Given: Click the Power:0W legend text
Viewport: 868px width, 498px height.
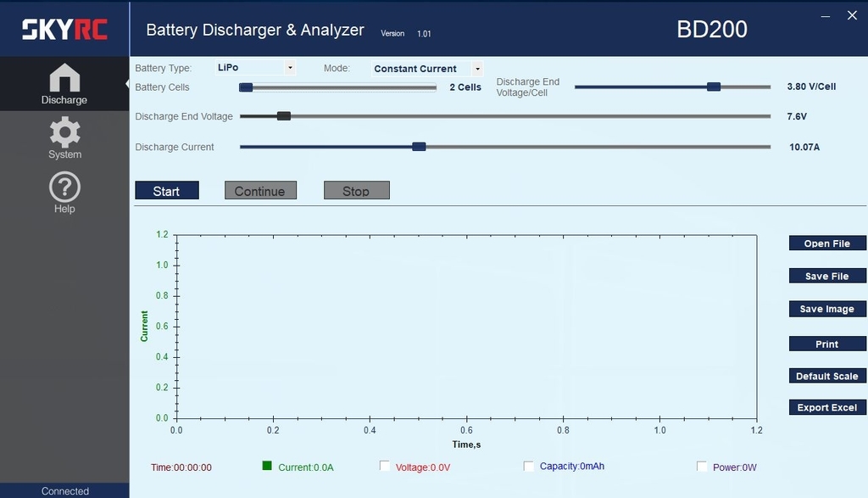Looking at the screenshot, I should tap(735, 467).
